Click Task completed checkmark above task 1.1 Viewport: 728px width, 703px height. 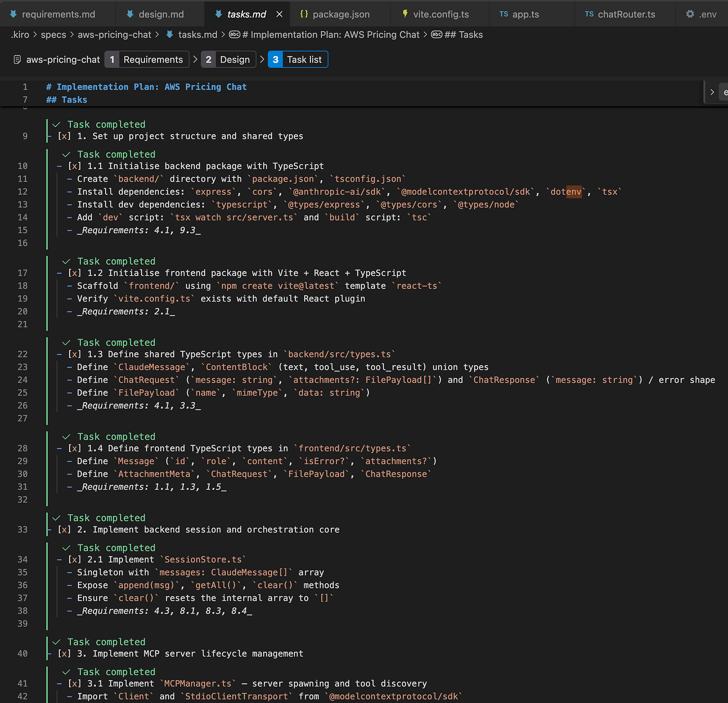66,155
